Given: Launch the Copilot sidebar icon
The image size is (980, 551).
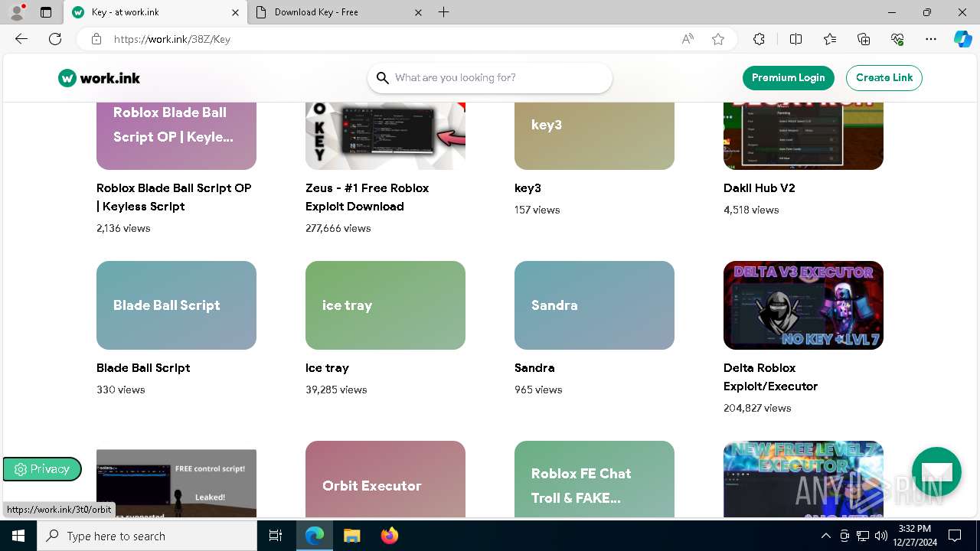Looking at the screenshot, I should pyautogui.click(x=962, y=39).
